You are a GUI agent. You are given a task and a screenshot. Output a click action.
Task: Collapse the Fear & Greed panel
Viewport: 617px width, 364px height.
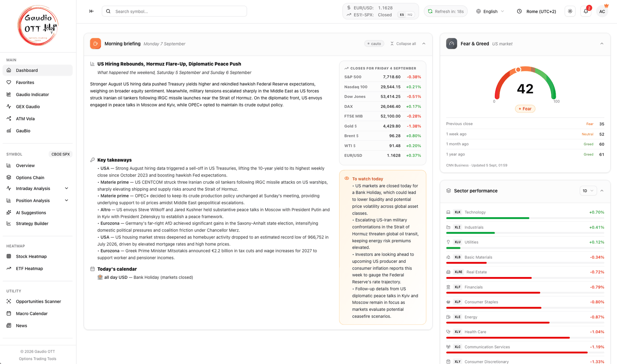point(602,44)
